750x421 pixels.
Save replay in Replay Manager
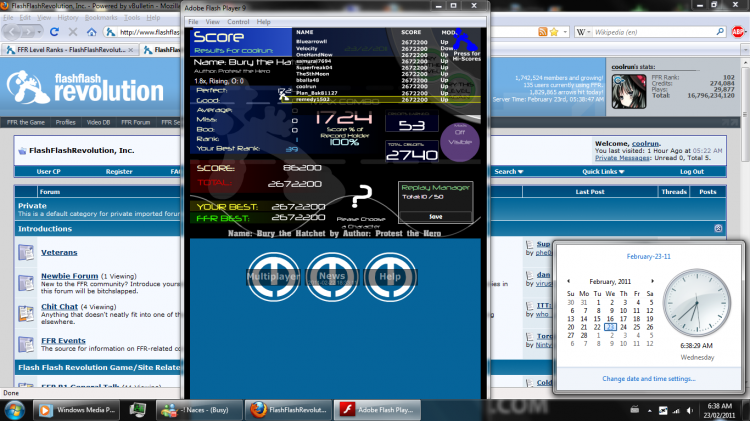click(x=435, y=217)
